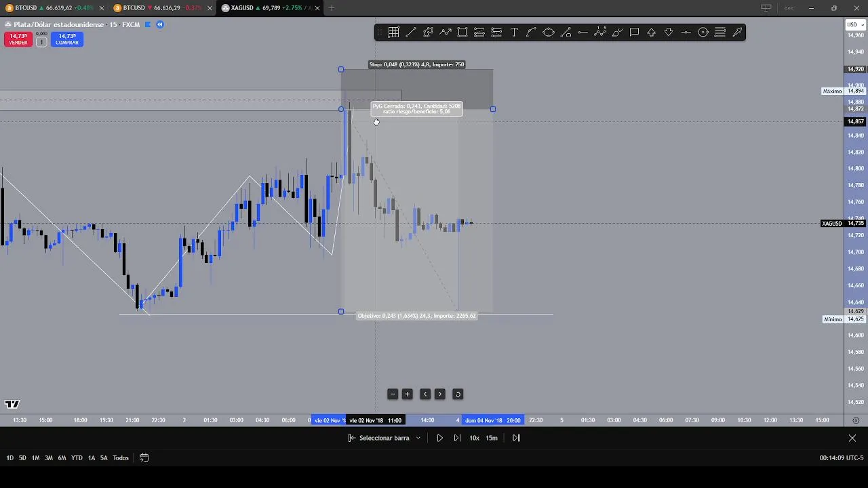Image resolution: width=868 pixels, height=488 pixels.
Task: Select the brush drawing tool
Action: pyautogui.click(x=617, y=32)
